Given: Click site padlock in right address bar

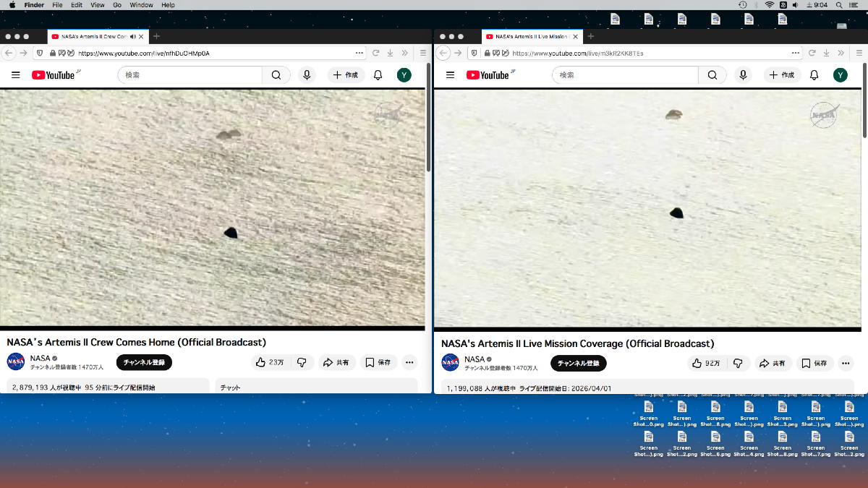Looking at the screenshot, I should point(488,53).
